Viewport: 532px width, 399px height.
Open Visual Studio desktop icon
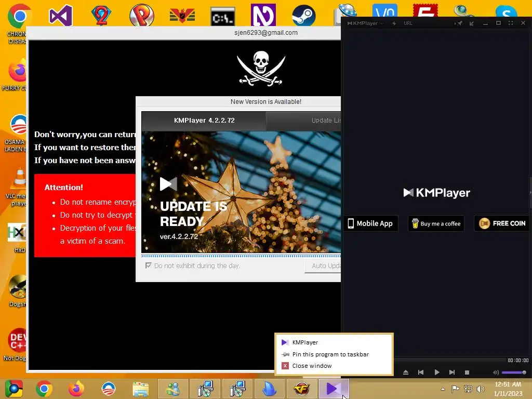pyautogui.click(x=61, y=15)
